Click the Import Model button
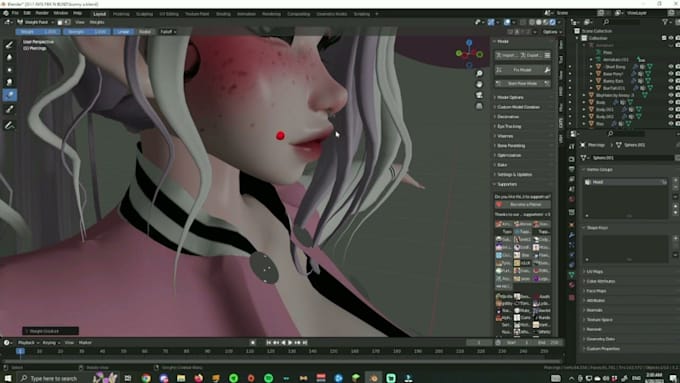This screenshot has height=383, width=680. click(x=507, y=55)
